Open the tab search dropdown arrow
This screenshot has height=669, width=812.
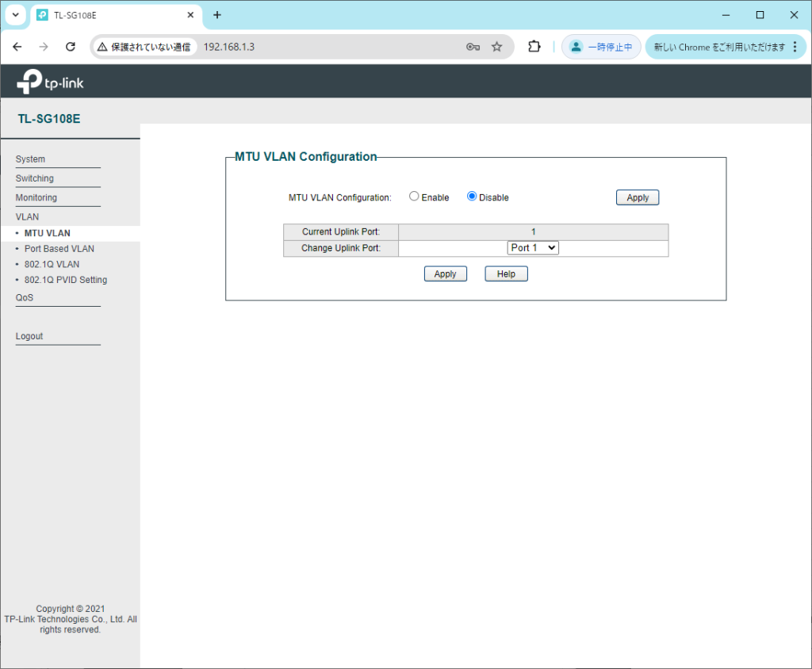pos(15,15)
